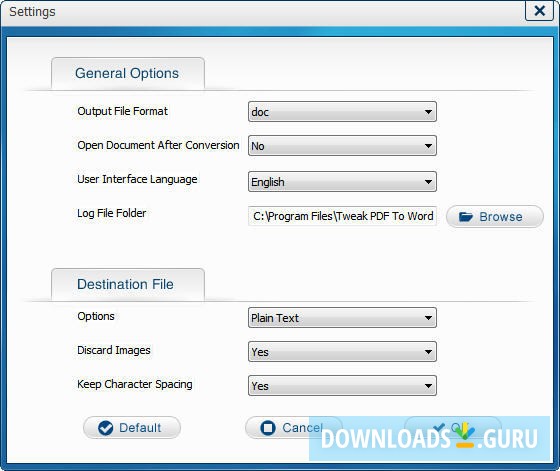Viewport: 560px width, 471px height.
Task: Click the "Settings" title text
Action: pyautogui.click(x=32, y=12)
